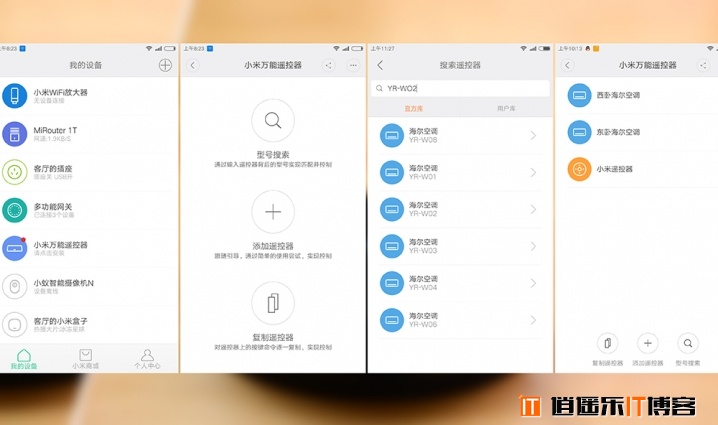Switch to the 我的设备 home tab
This screenshot has height=425, width=718.
point(24,359)
